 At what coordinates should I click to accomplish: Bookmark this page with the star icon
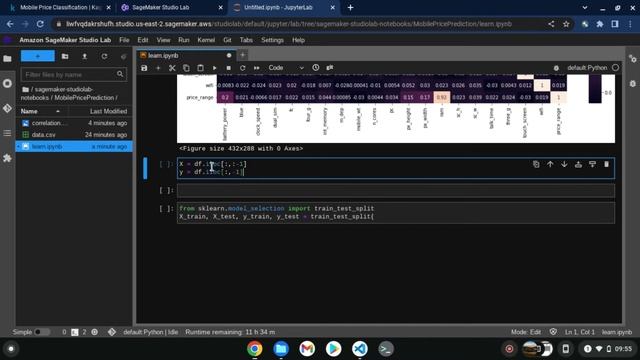pos(566,24)
